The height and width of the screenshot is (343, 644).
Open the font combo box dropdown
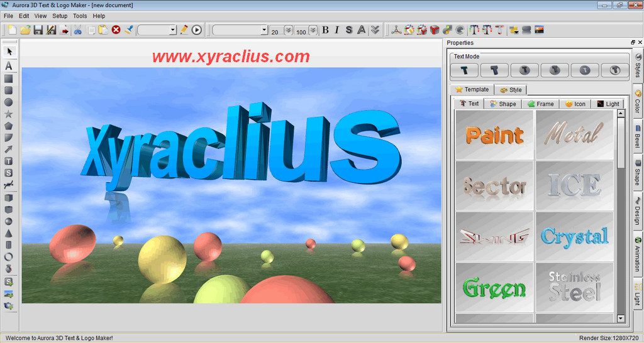tap(264, 30)
